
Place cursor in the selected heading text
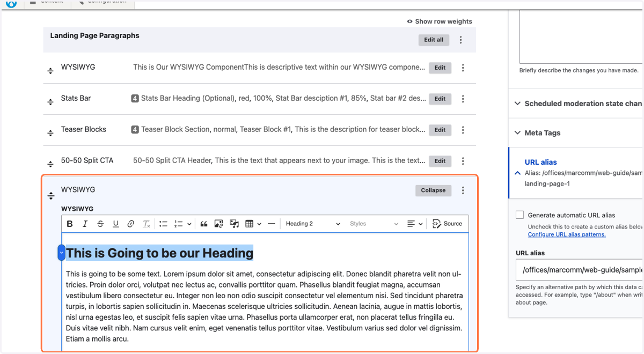click(x=159, y=253)
